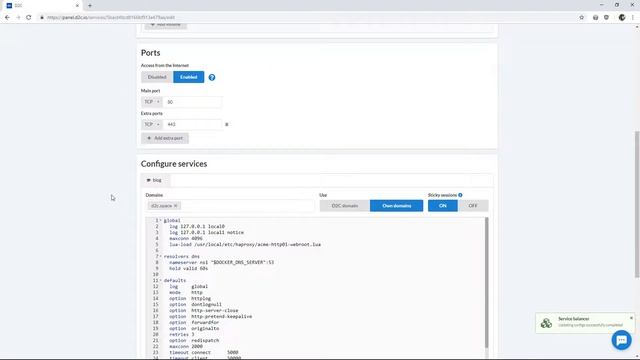Click the browser forward arrow
The height and width of the screenshot is (360, 640).
[18, 18]
